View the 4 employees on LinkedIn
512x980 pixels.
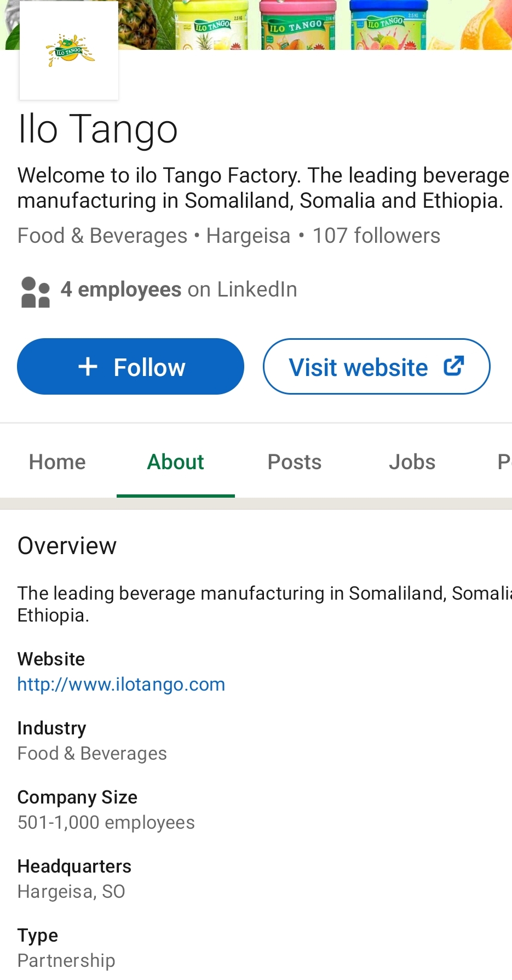coord(179,289)
